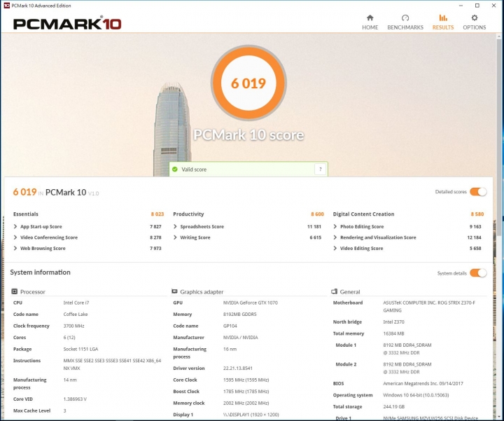Click the Essentials score 8 023
This screenshot has height=421, width=504.
157,214
